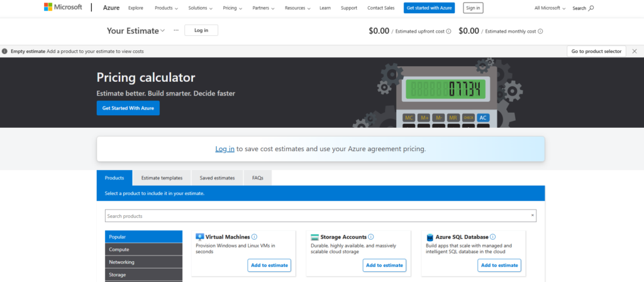Click the Virtual Machines title
Image resolution: width=644 pixels, height=282 pixels.
pos(228,237)
